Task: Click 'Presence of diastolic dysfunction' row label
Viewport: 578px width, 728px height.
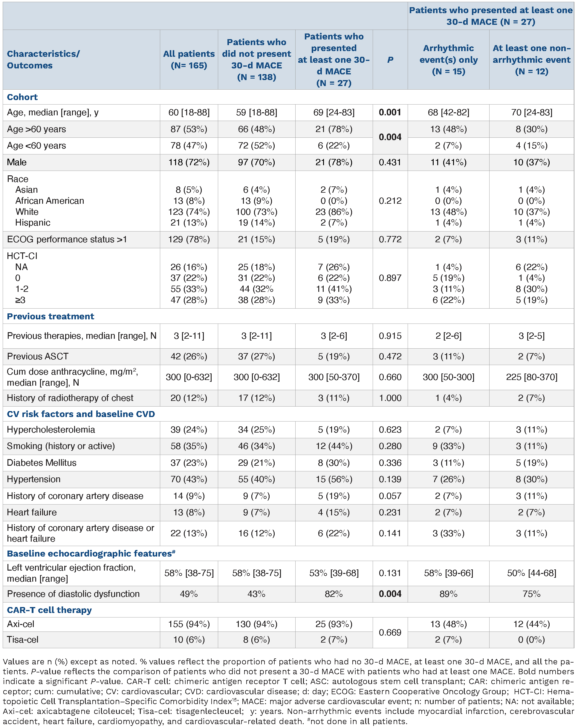Action: [x=73, y=594]
